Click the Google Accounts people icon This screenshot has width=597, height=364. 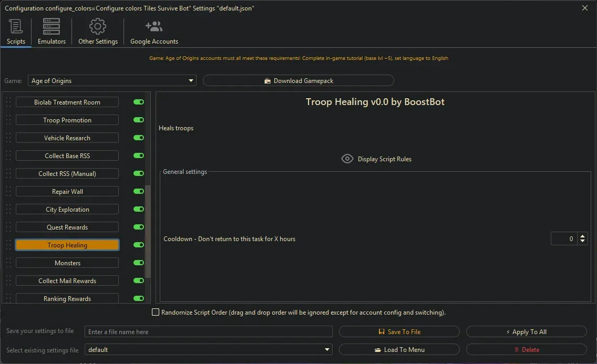point(153,25)
